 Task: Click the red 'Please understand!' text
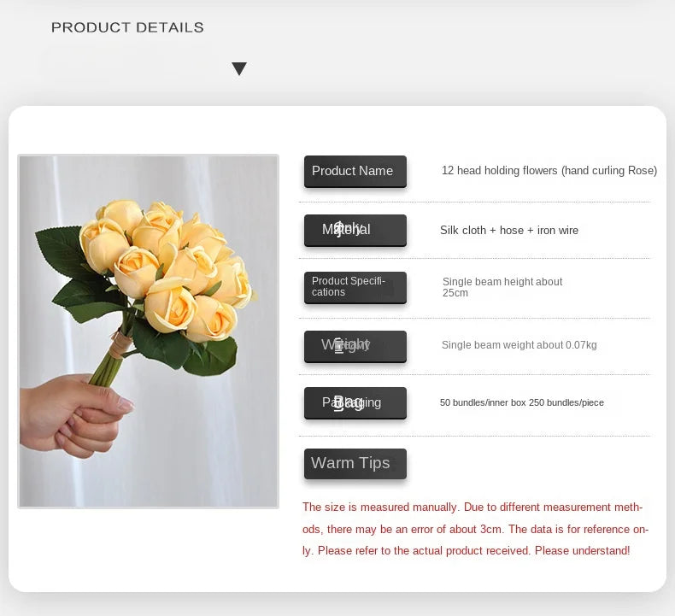tap(582, 551)
